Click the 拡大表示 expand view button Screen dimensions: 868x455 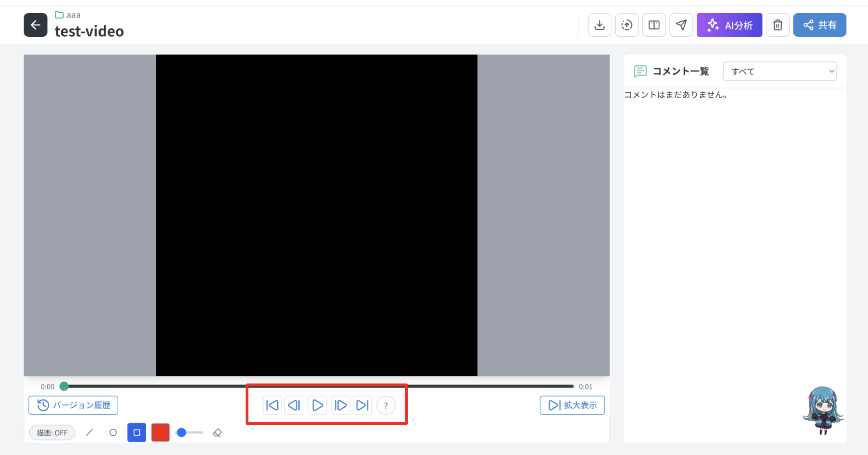coord(572,405)
